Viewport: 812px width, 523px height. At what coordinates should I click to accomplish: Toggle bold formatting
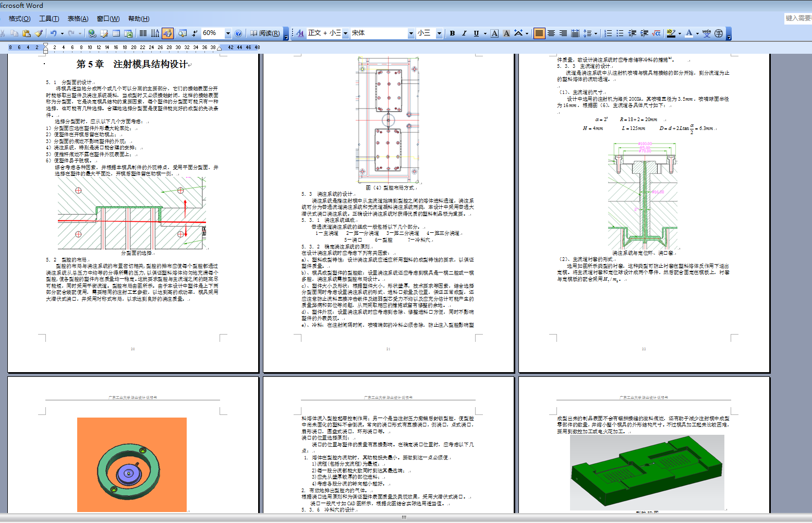pyautogui.click(x=452, y=33)
